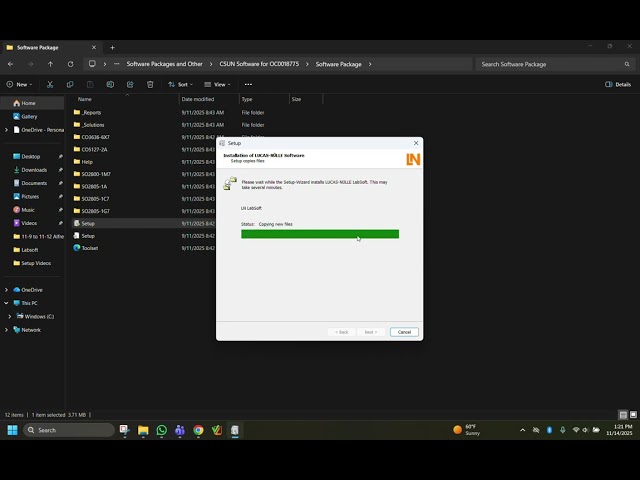Open WhatsApp from the taskbar
The width and height of the screenshot is (640, 480).
162,430
